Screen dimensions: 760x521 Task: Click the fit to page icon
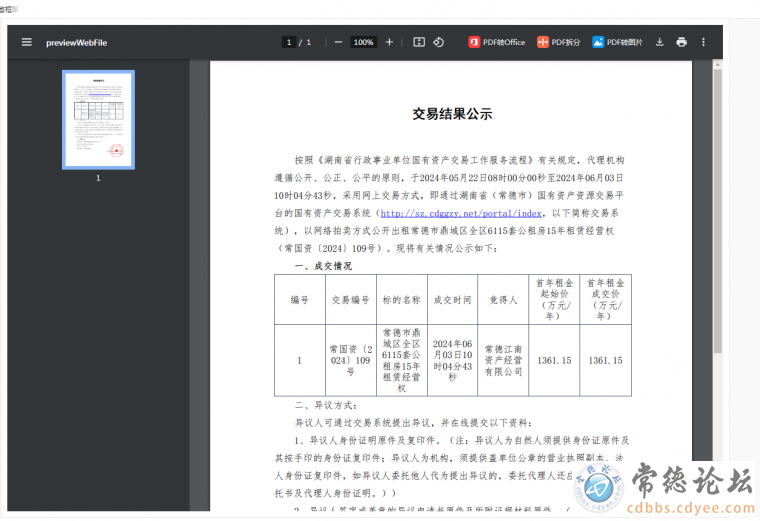pyautogui.click(x=419, y=42)
